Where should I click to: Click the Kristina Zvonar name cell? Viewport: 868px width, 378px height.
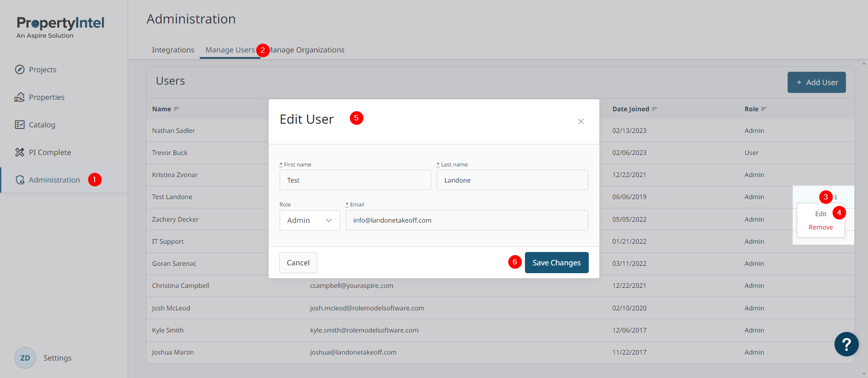[x=175, y=175]
